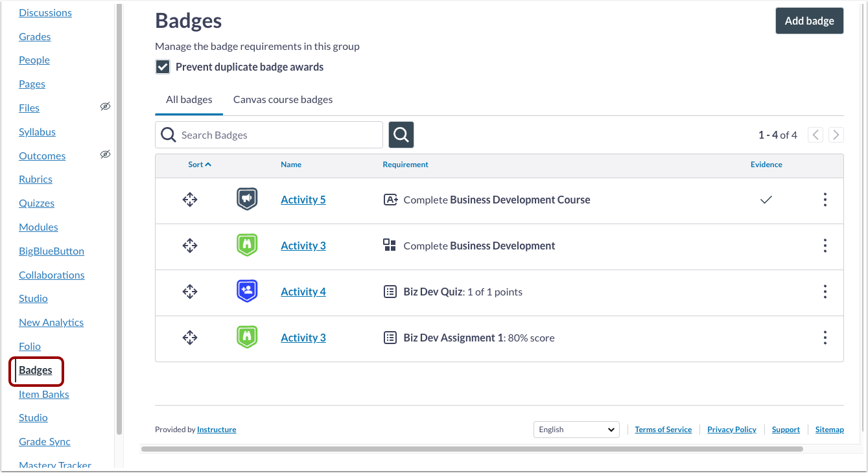Screen dimensions: 868x473
Task: Click the blue Activity 4 badge icon
Action: tap(247, 292)
